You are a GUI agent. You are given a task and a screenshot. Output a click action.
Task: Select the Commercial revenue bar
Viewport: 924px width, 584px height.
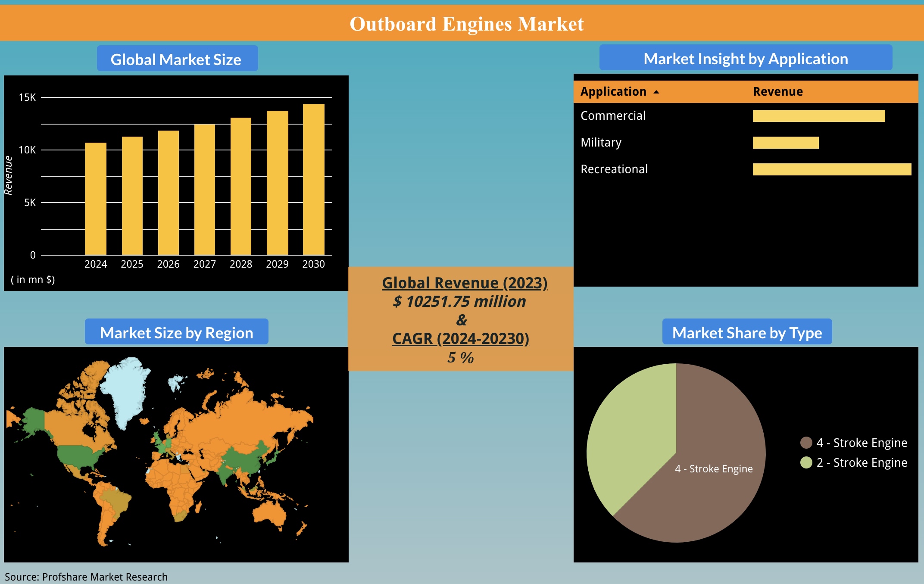819,116
